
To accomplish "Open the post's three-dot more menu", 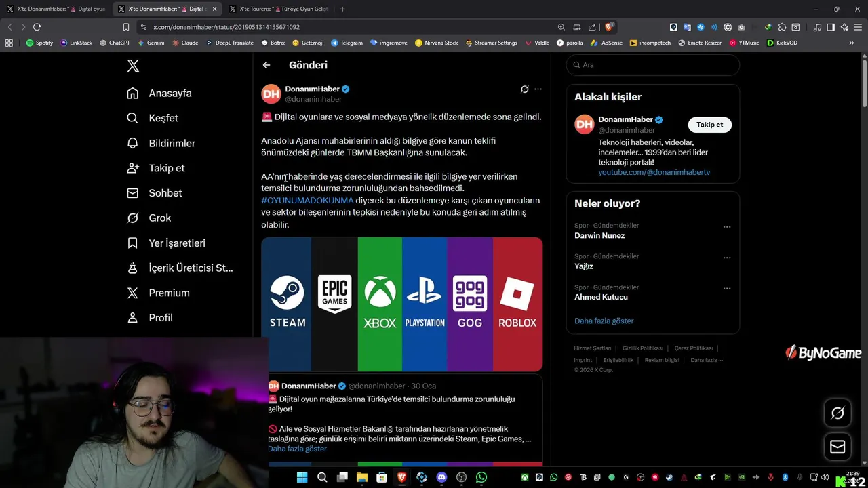I will pyautogui.click(x=538, y=89).
